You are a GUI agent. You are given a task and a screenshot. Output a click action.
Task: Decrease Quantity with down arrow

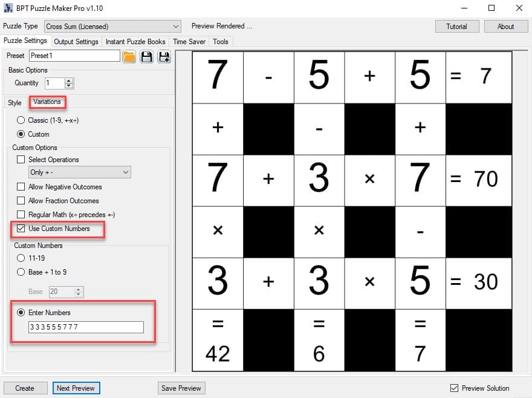tap(69, 86)
